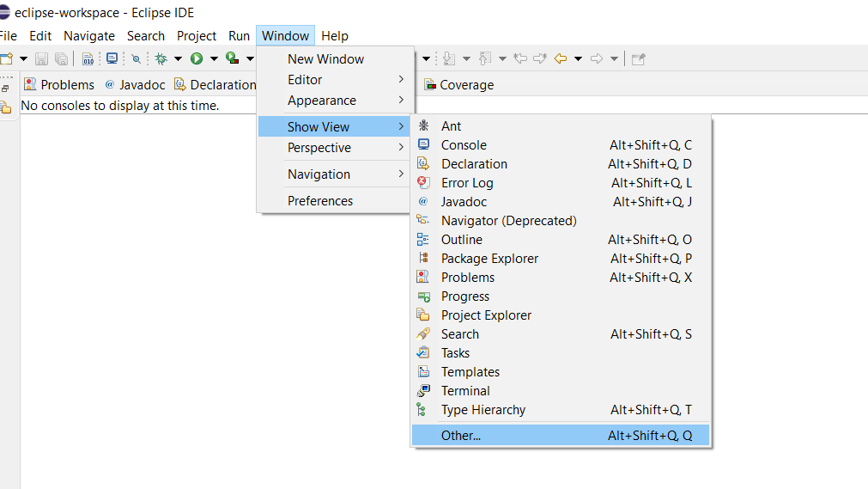This screenshot has width=868, height=489.
Task: Show the Terminal view
Action: click(x=561, y=391)
